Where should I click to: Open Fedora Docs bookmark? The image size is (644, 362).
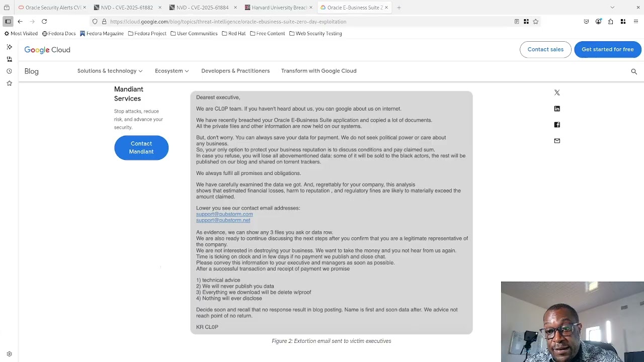click(x=59, y=34)
